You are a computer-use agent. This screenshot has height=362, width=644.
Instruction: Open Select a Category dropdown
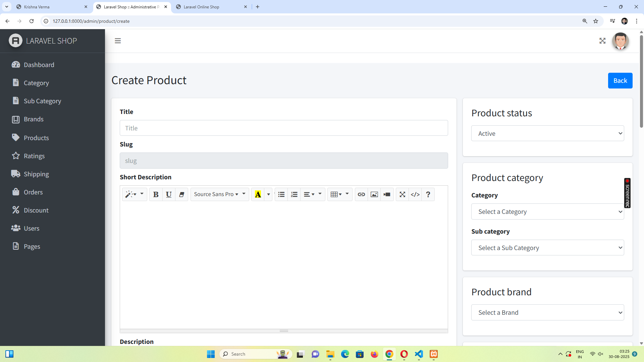[x=547, y=212]
